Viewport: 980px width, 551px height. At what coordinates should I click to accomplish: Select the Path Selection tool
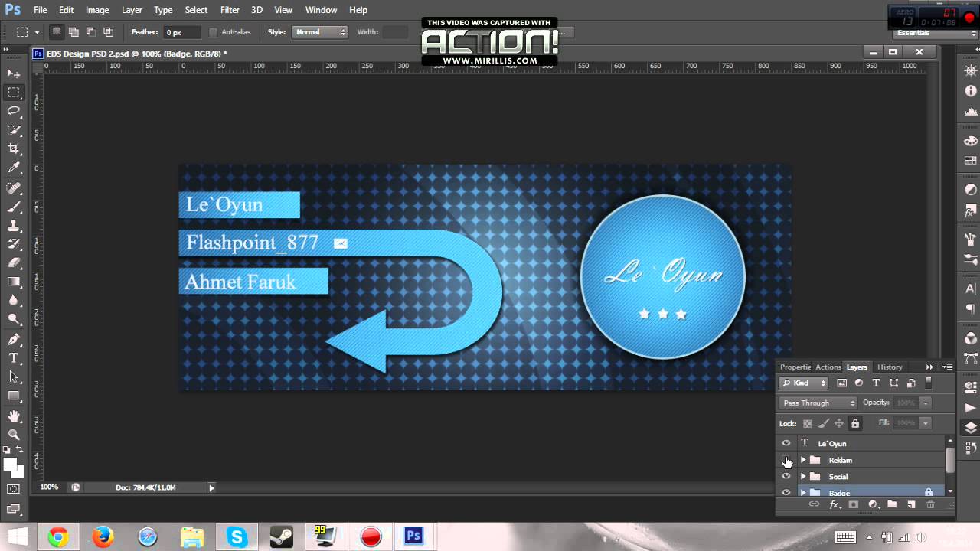click(x=14, y=377)
